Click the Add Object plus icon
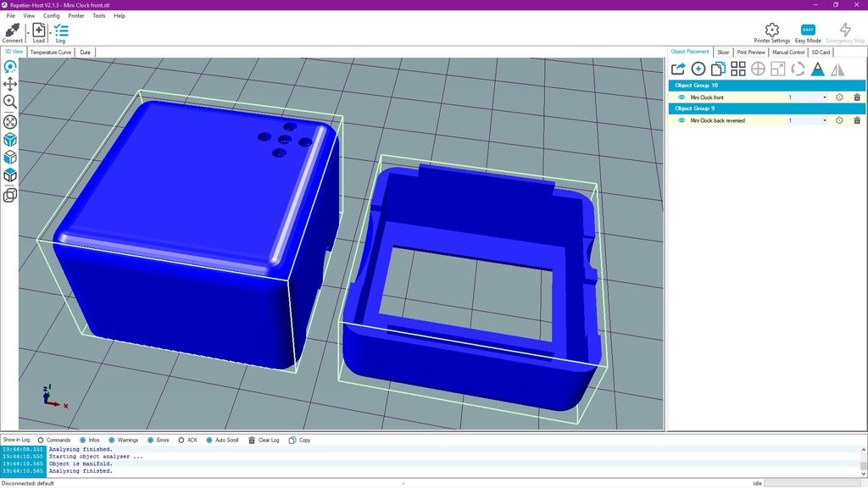 coord(698,69)
